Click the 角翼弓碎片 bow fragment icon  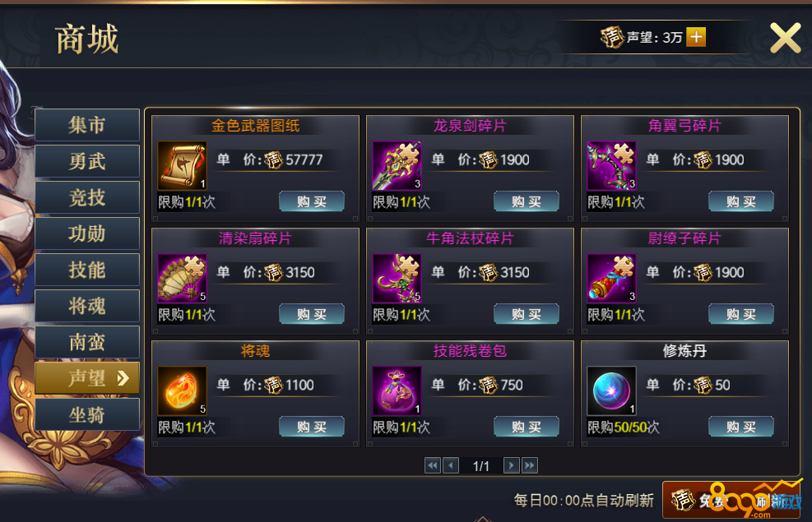click(611, 165)
